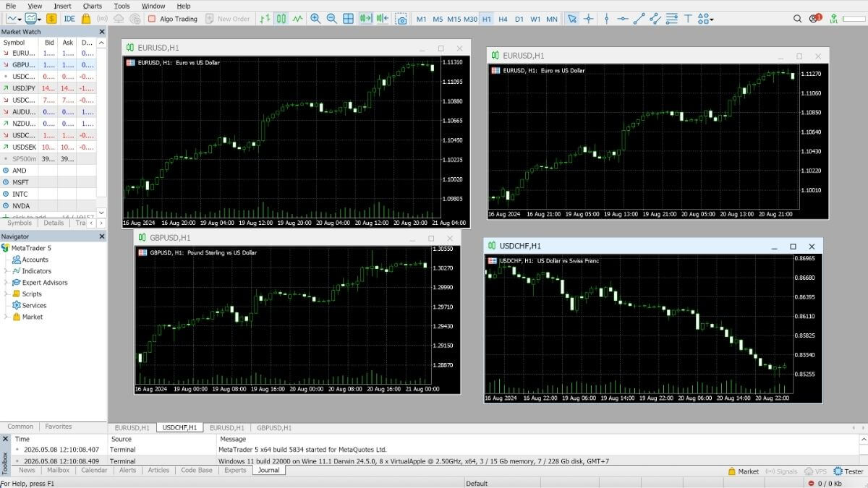The height and width of the screenshot is (488, 868).
Task: Select Services in Navigator tree
Action: point(34,306)
